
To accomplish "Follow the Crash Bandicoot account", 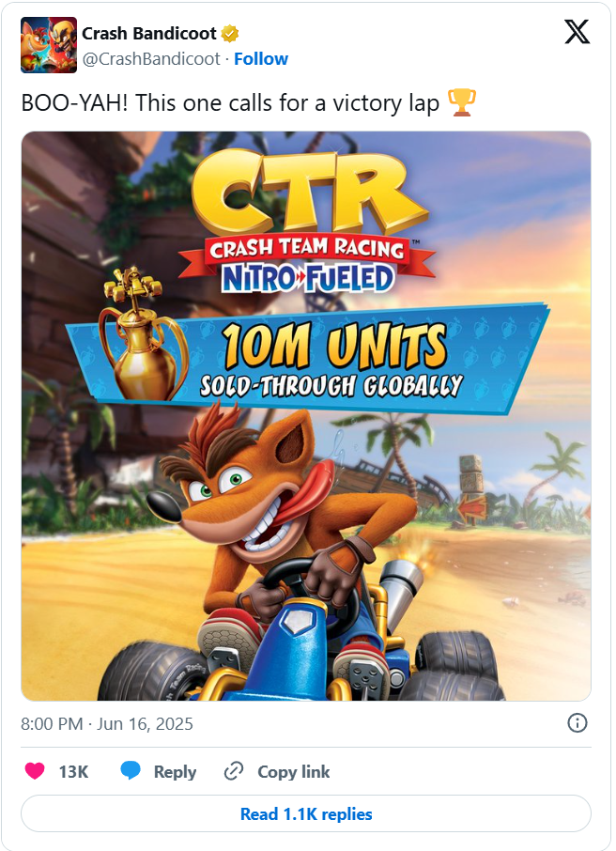I will [x=261, y=58].
